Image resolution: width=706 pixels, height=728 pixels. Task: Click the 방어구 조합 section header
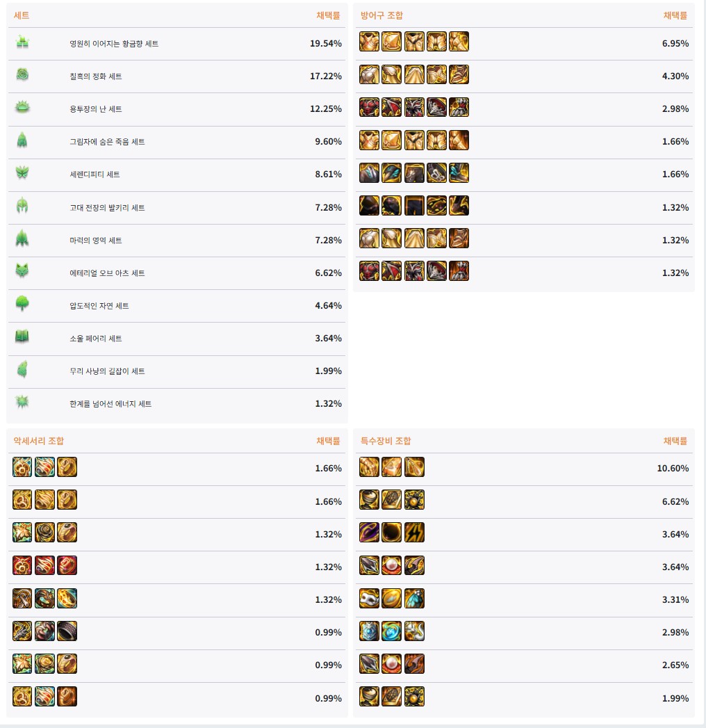coord(381,15)
